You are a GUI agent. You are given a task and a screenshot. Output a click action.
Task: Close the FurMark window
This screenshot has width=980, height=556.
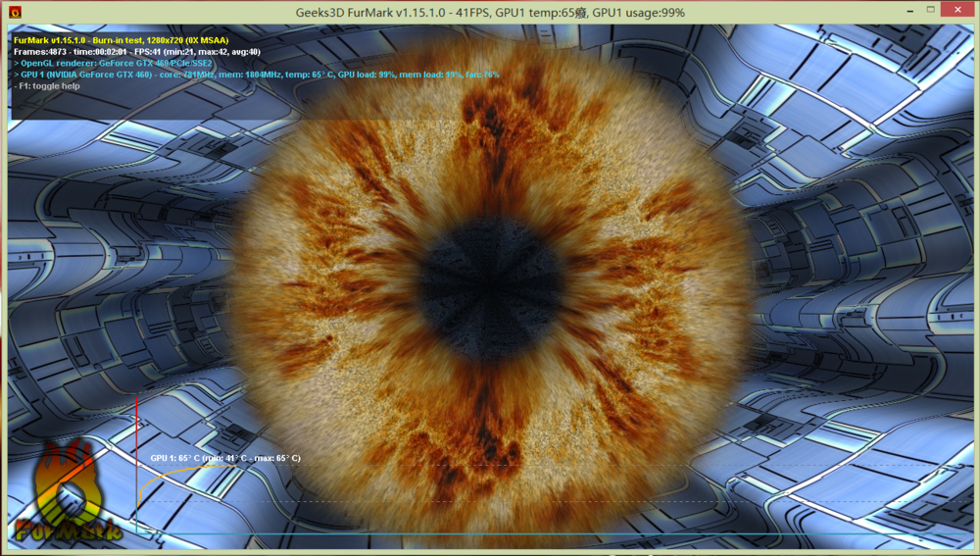[957, 10]
